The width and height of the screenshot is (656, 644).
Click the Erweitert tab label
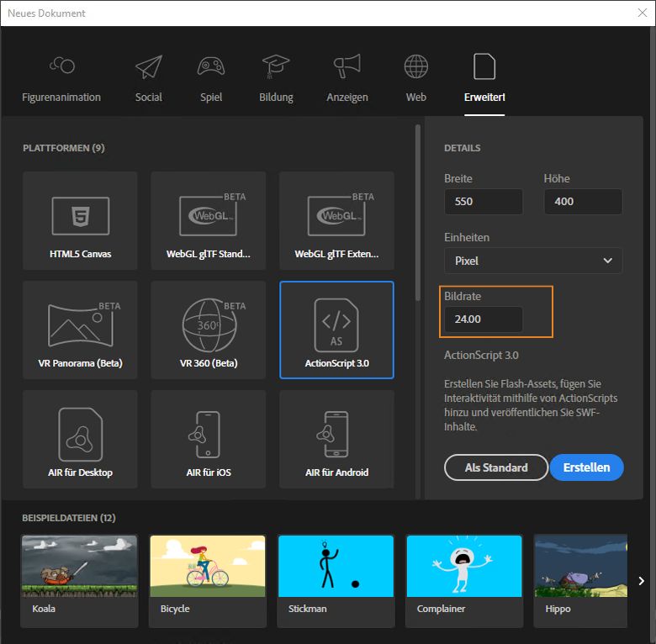pos(484,97)
